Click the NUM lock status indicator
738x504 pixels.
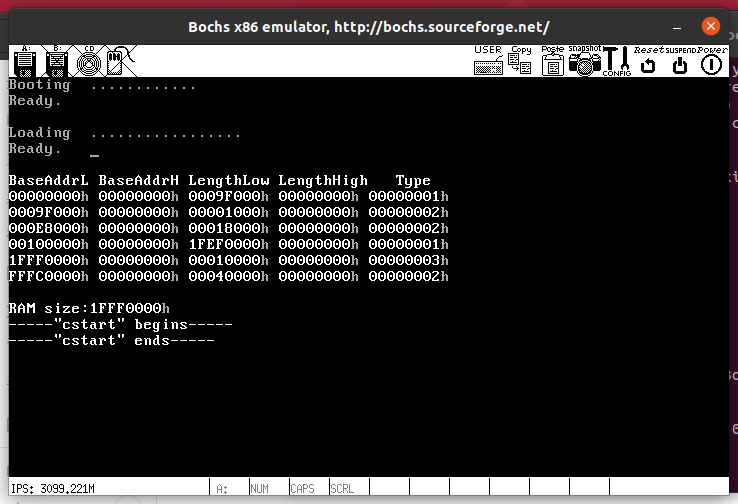point(259,489)
